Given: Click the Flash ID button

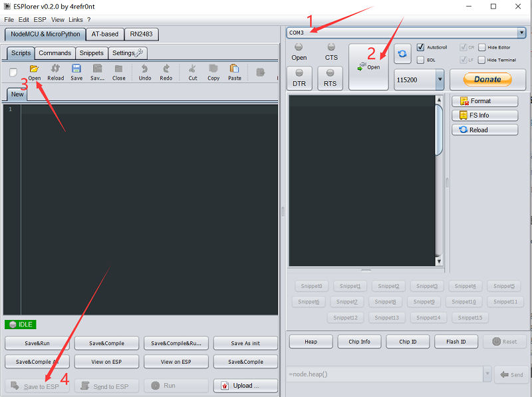Looking at the screenshot, I should pos(456,342).
